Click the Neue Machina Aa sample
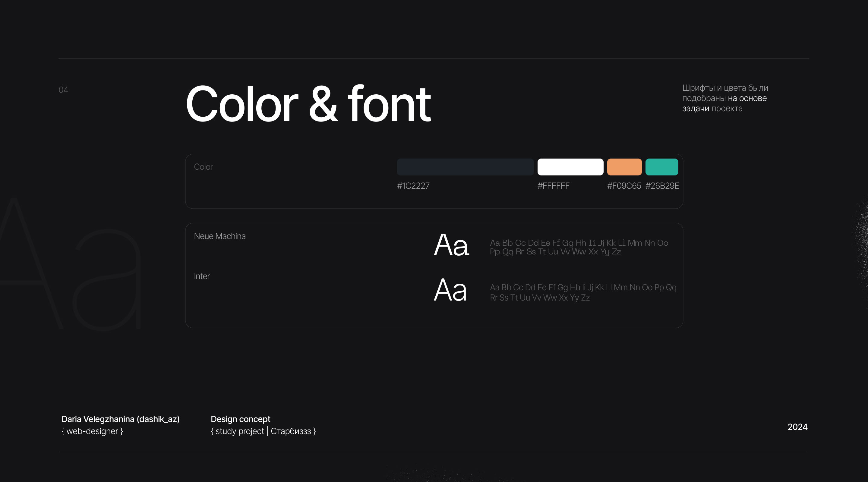This screenshot has width=868, height=482. 451,245
